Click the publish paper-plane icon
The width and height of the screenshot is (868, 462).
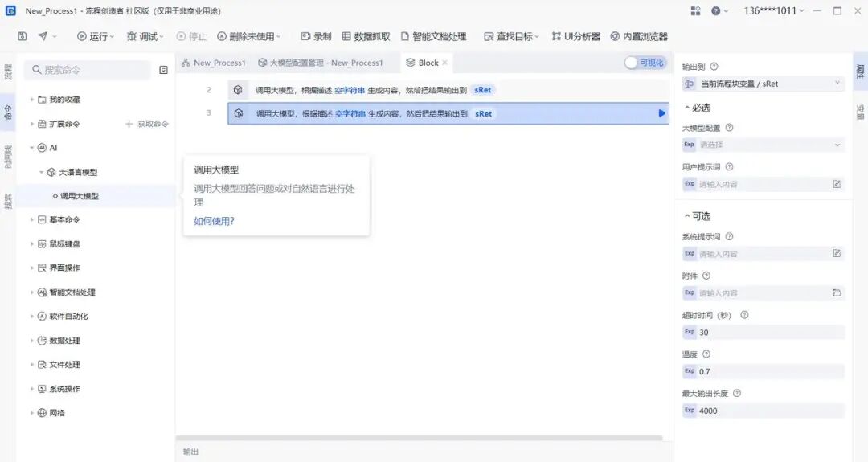point(43,36)
